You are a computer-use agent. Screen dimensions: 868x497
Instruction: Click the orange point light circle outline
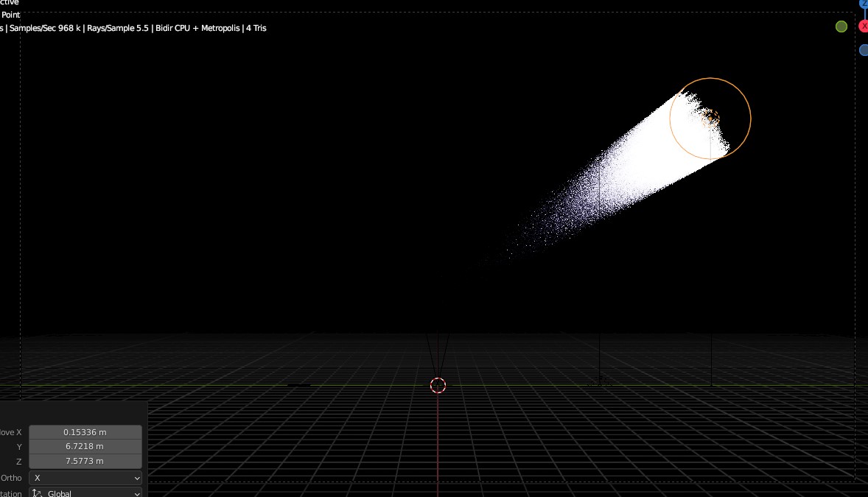[750, 118]
